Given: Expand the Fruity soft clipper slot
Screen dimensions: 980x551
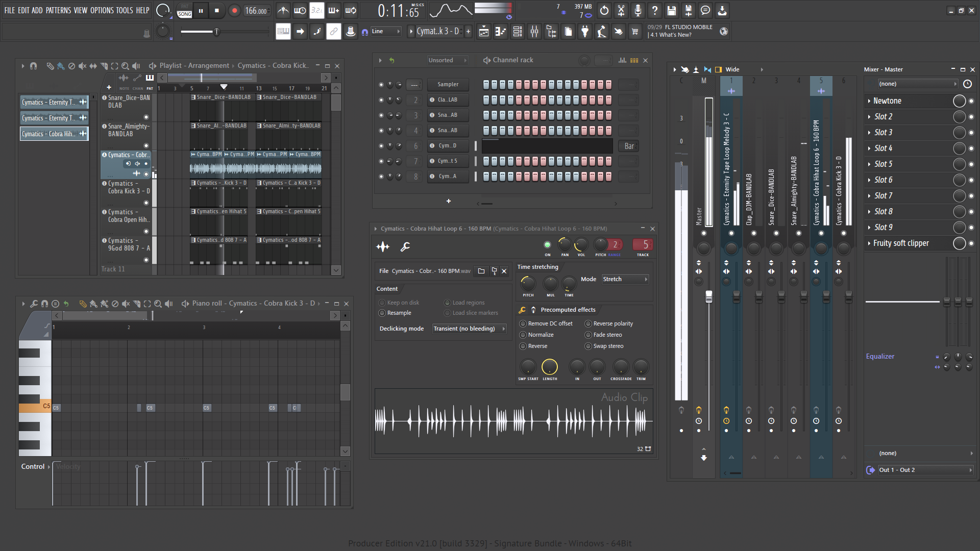Looking at the screenshot, I should tap(869, 243).
